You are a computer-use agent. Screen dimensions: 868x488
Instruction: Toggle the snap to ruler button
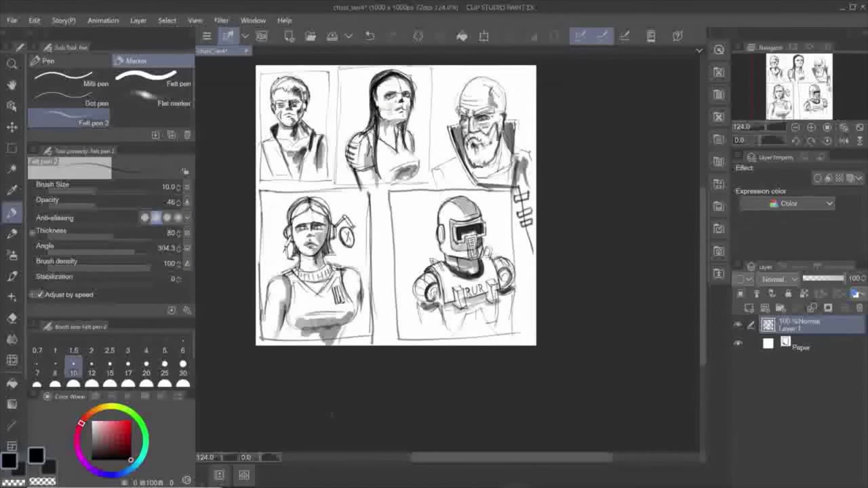tap(580, 36)
